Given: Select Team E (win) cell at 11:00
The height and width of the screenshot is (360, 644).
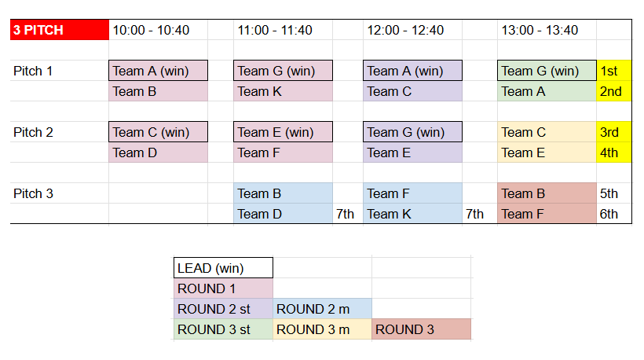Looking at the screenshot, I should [x=283, y=132].
